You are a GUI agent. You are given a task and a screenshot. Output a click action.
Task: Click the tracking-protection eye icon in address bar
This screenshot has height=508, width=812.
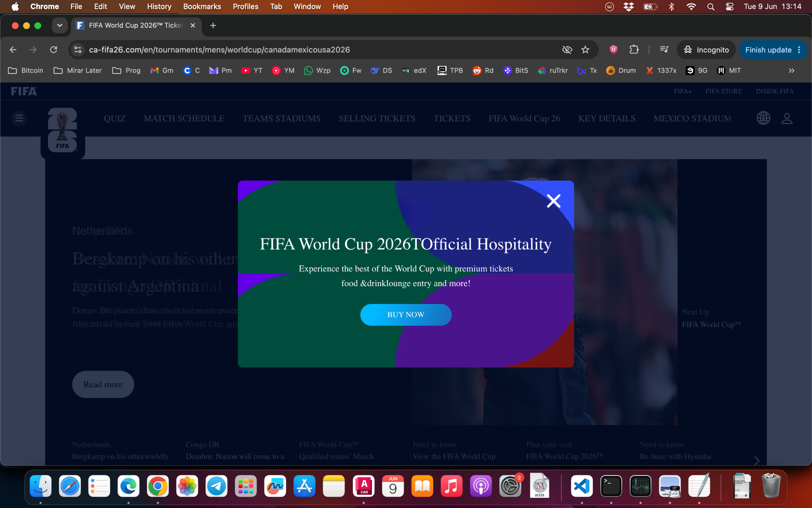point(567,50)
